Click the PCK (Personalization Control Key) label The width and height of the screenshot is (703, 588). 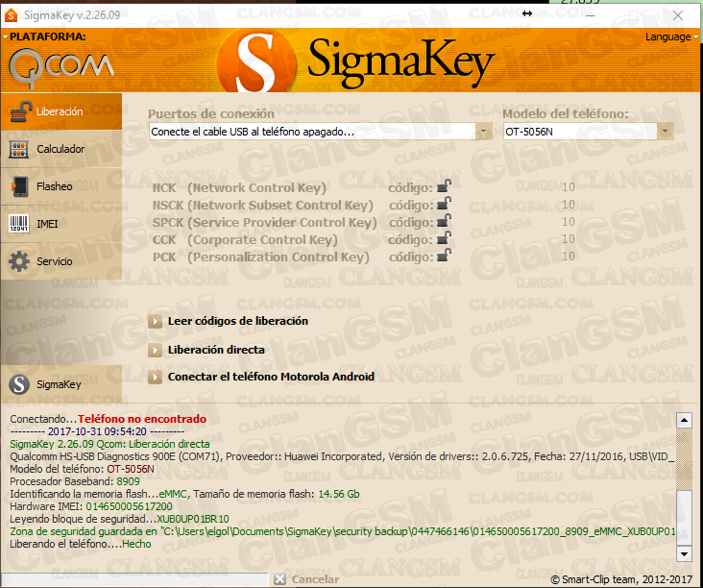point(261,257)
